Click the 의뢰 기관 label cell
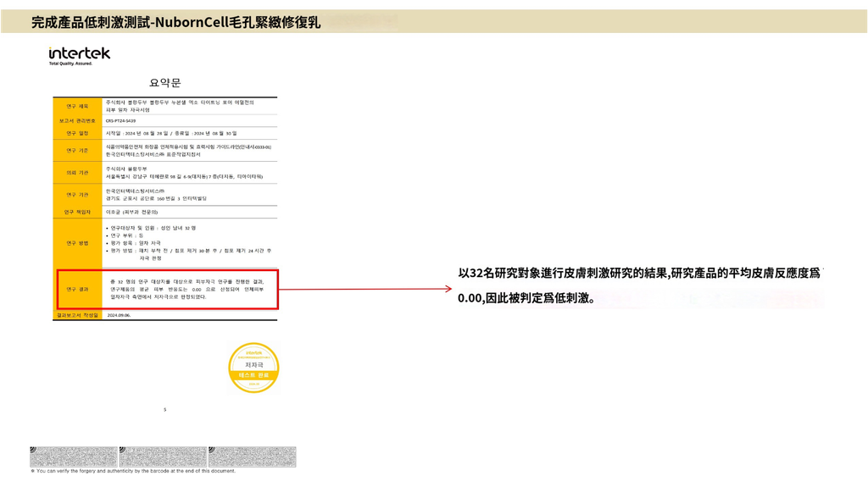This screenshot has height=487, width=868. [77, 173]
